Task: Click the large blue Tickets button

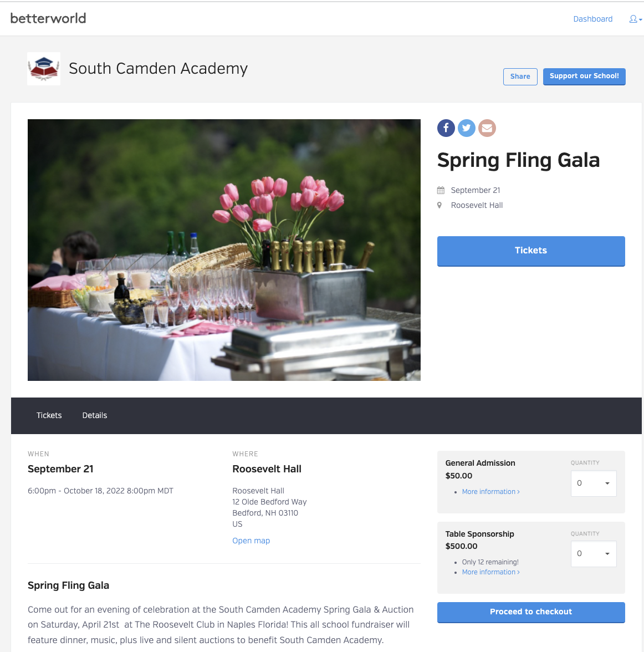Action: click(531, 251)
